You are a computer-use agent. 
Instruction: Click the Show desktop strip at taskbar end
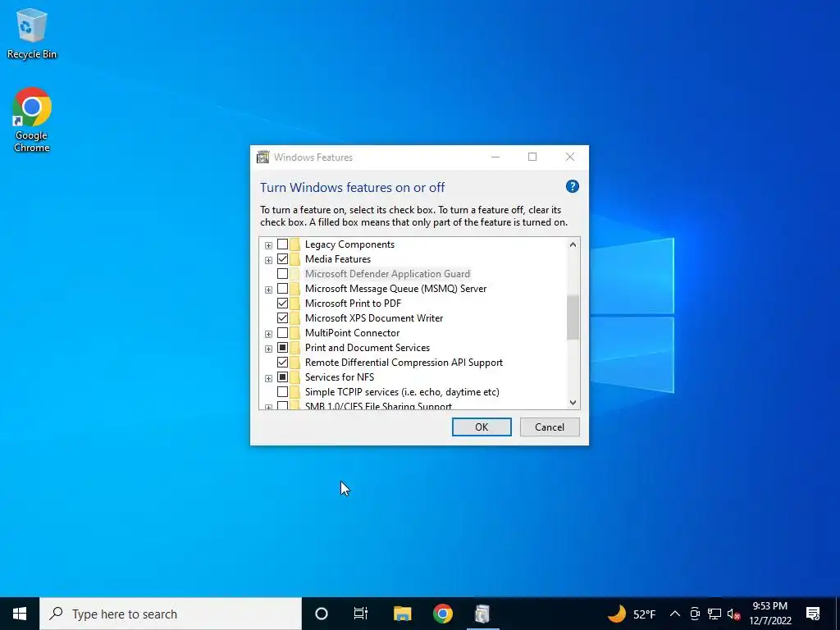coord(838,614)
